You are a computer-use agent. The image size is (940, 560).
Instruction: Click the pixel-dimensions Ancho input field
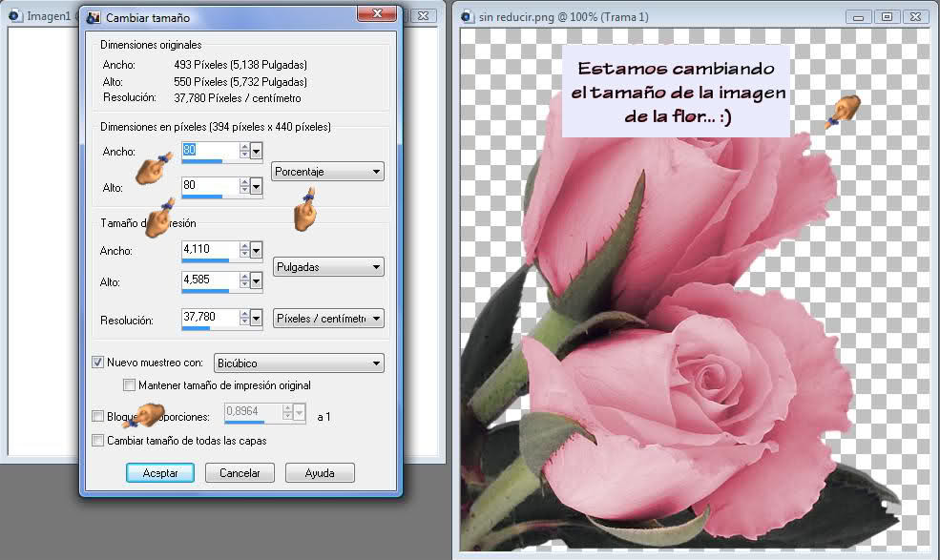point(210,150)
